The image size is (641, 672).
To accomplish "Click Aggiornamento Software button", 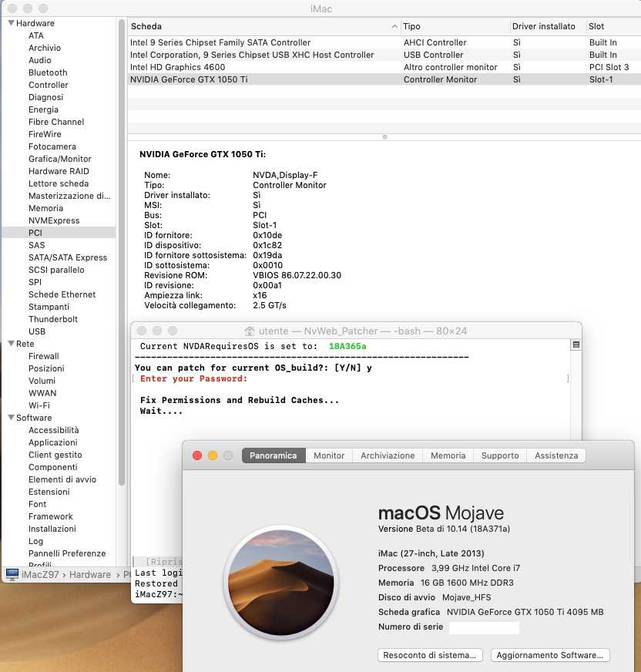I will (x=550, y=655).
